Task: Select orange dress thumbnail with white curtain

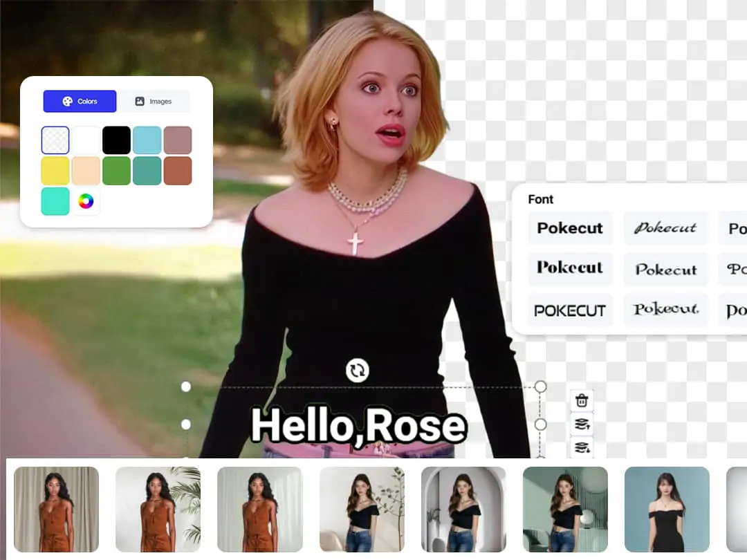Action: (x=259, y=510)
